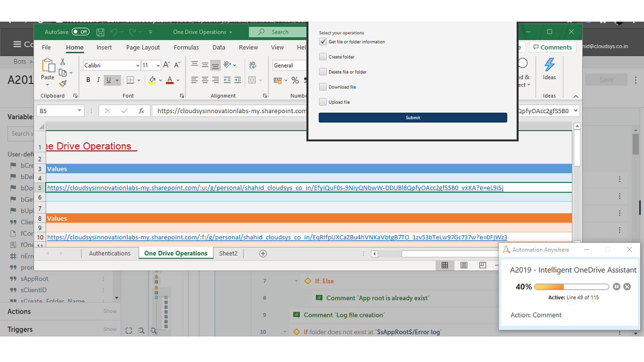Screen dimensions: 644x362
Task: Open the SharePoint link in row 10
Action: pos(277,237)
